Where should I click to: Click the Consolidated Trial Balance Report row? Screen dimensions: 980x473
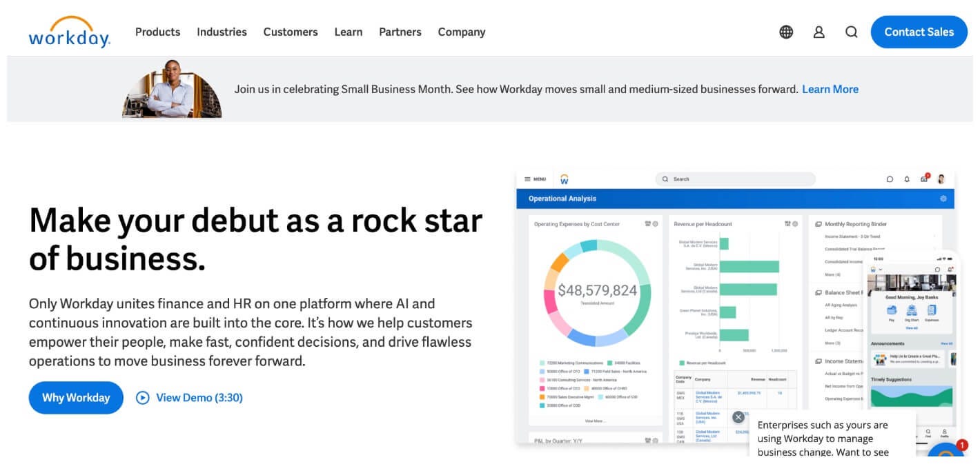pos(854,249)
